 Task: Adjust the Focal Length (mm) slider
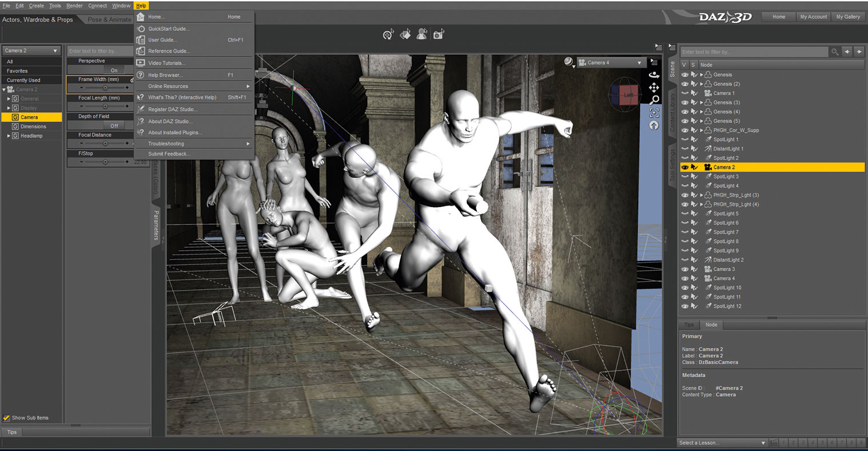tap(105, 106)
